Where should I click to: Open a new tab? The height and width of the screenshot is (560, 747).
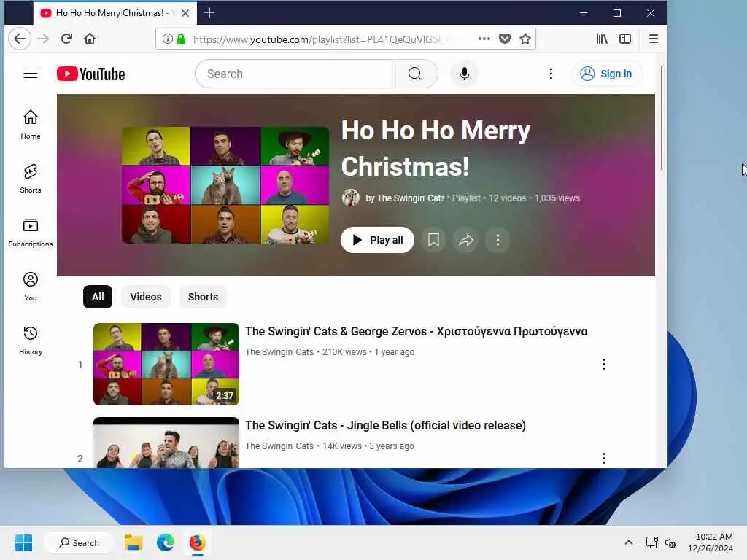[x=209, y=13]
